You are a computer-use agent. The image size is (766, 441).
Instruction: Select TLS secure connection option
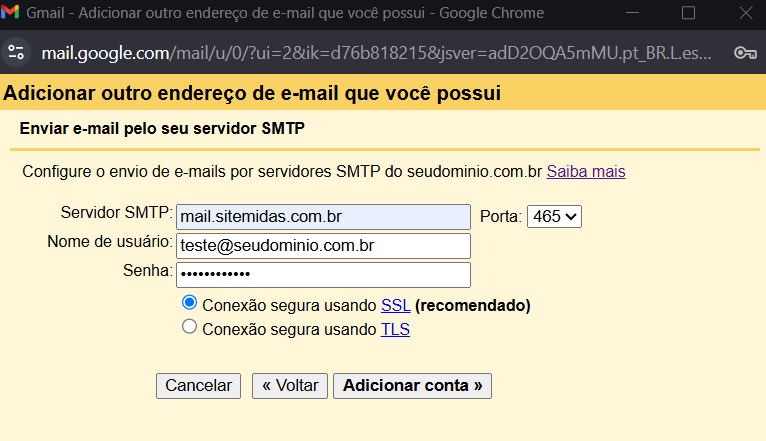tap(190, 328)
